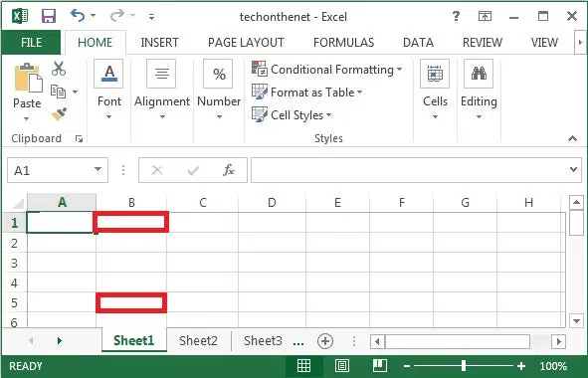Cut selection with the scissors icon

click(x=59, y=69)
